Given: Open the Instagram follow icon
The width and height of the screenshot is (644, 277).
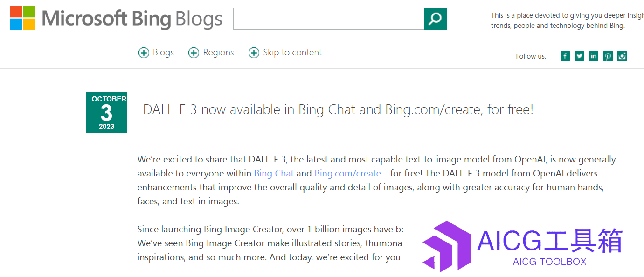Looking at the screenshot, I should tap(622, 56).
